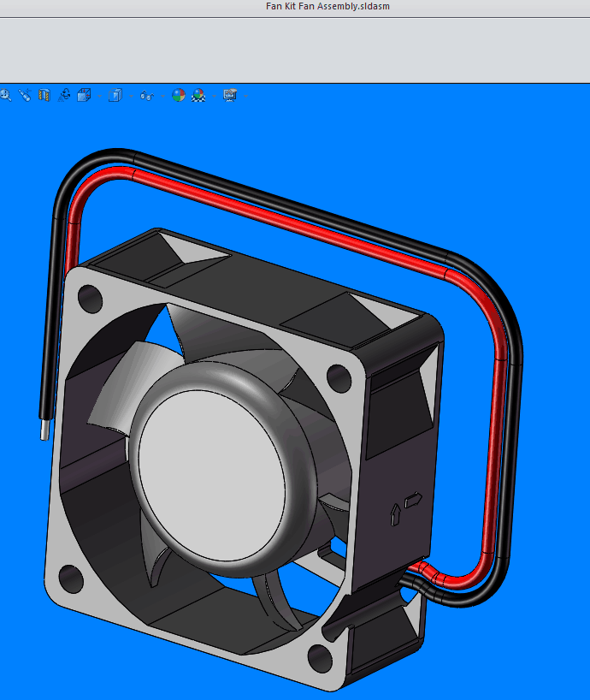Click the View Orientation cube icon

[x=84, y=95]
